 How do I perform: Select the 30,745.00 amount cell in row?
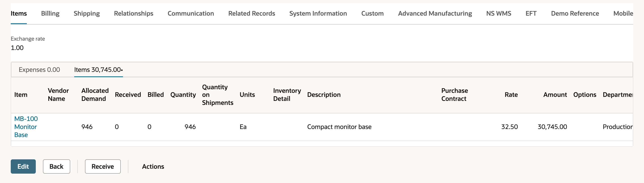coord(552,127)
